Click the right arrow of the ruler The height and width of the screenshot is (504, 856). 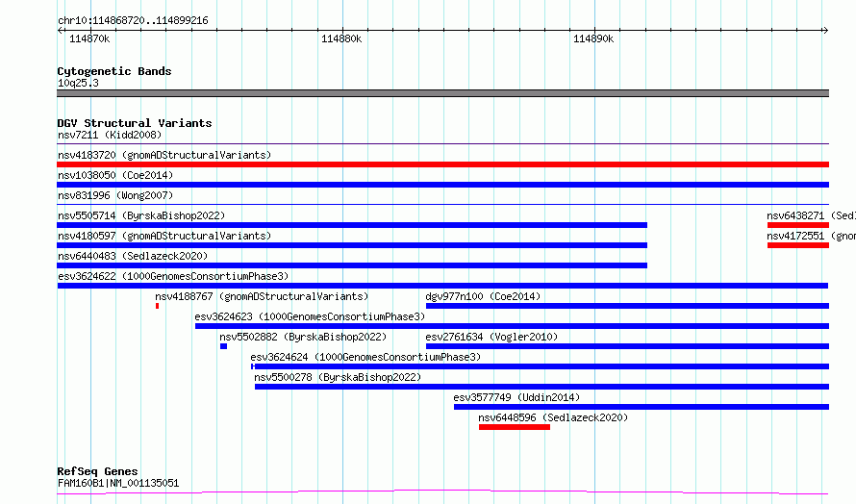(825, 30)
